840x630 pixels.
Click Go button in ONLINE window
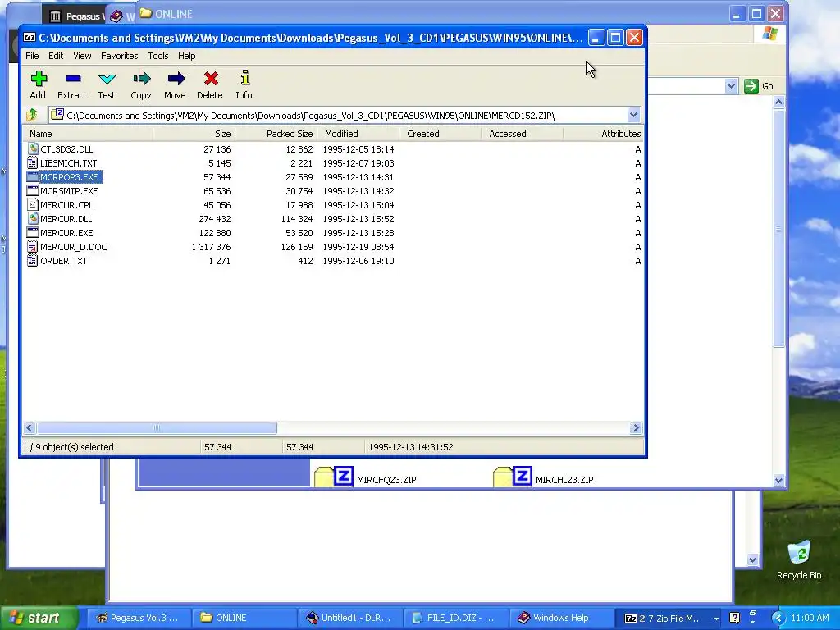[759, 85]
